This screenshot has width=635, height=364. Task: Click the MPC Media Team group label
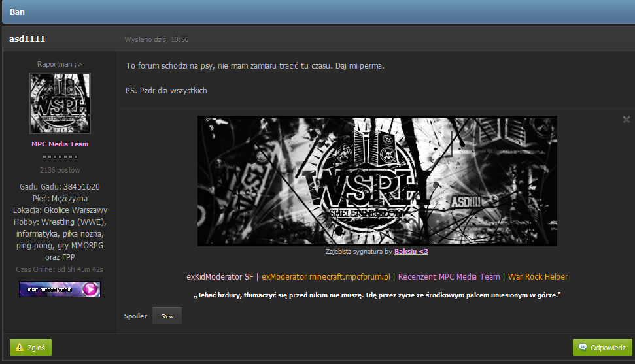pos(60,144)
